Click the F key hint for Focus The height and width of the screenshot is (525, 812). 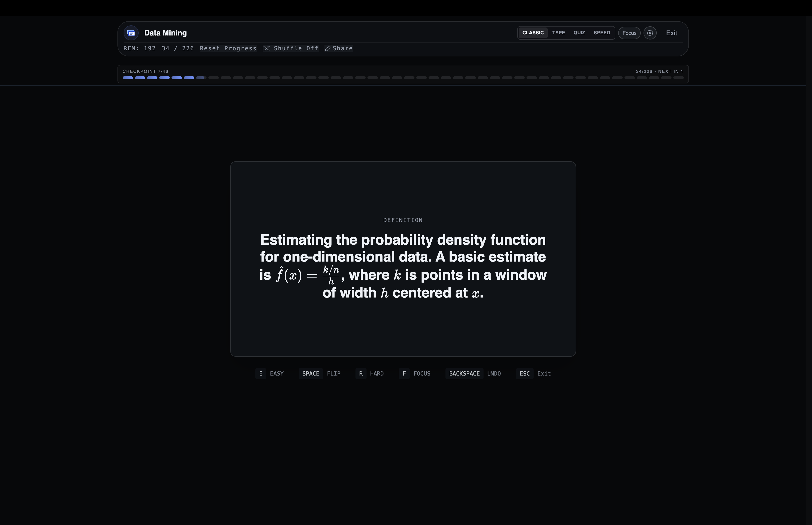(x=404, y=374)
